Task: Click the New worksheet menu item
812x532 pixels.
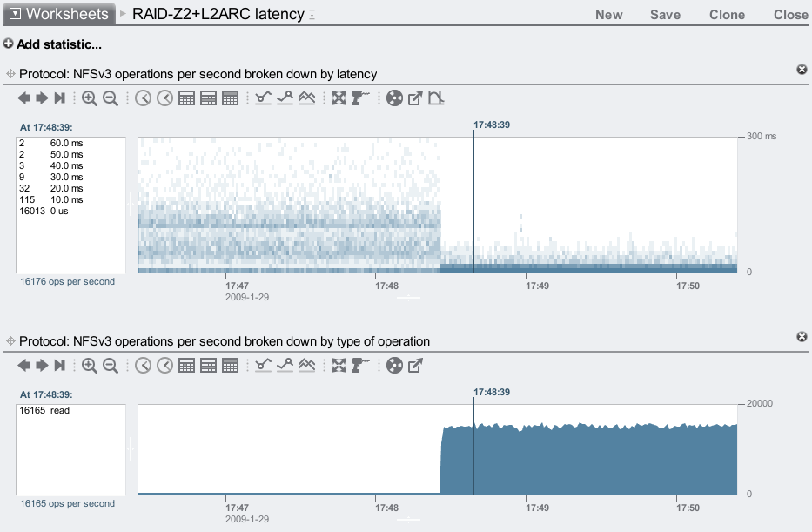Action: 608,15
